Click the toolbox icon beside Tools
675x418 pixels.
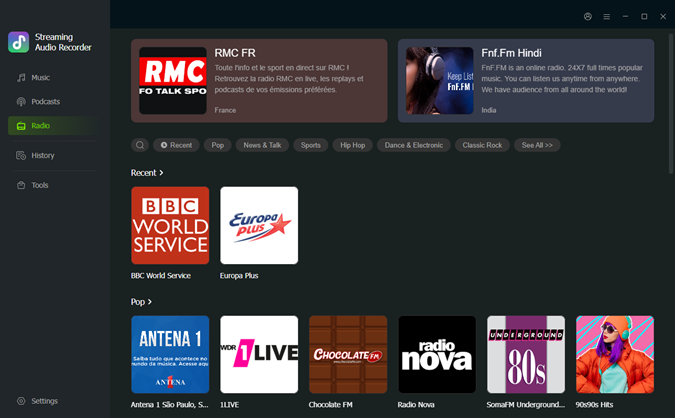[x=21, y=185]
